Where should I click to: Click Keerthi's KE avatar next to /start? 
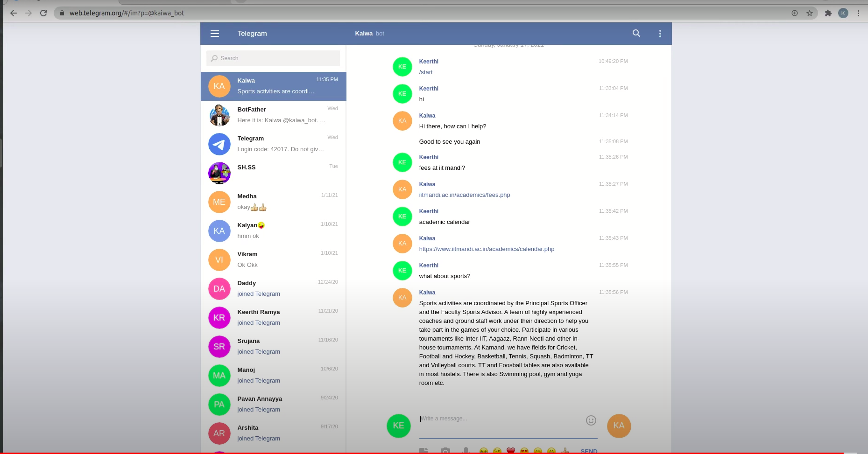click(x=402, y=67)
